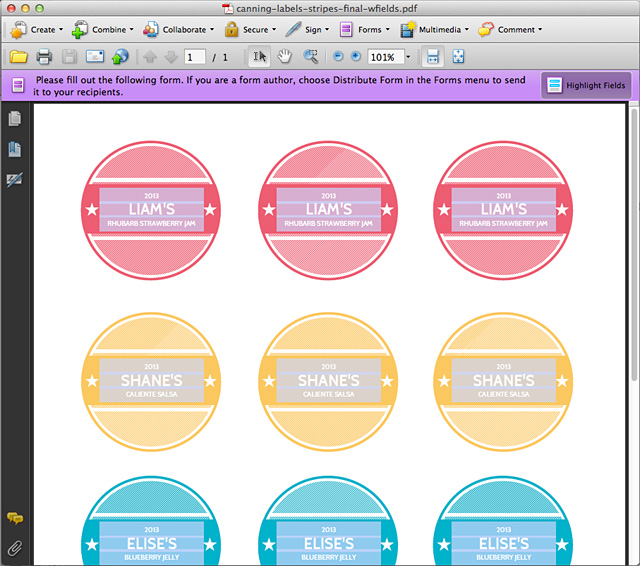Screen dimensions: 640x566
Task: Open the Sign menu
Action: (307, 30)
